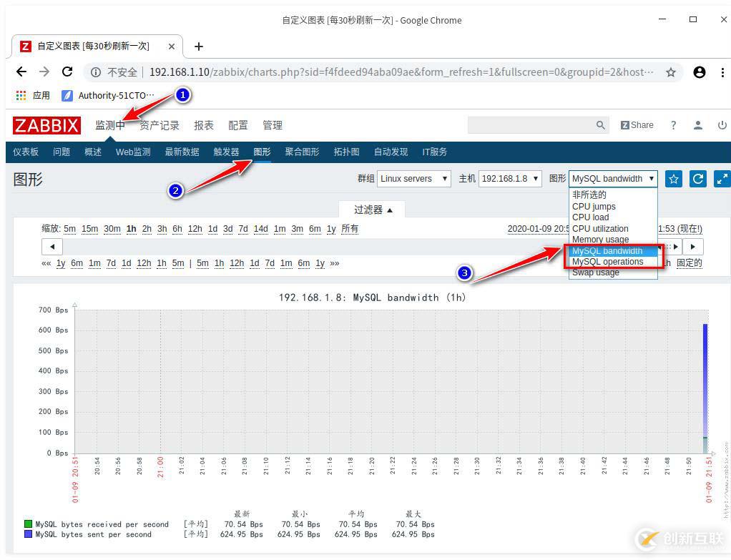Click the Zabbix Share button
The height and width of the screenshot is (560, 731).
click(637, 125)
